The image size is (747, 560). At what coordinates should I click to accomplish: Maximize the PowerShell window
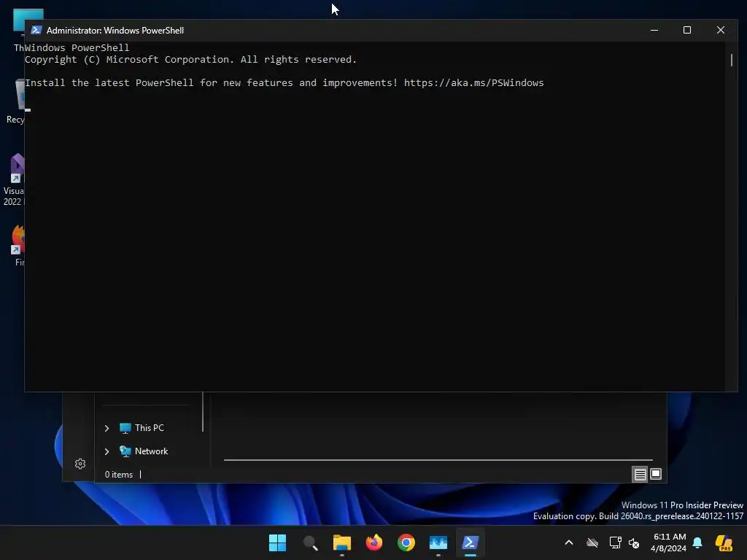click(x=687, y=30)
